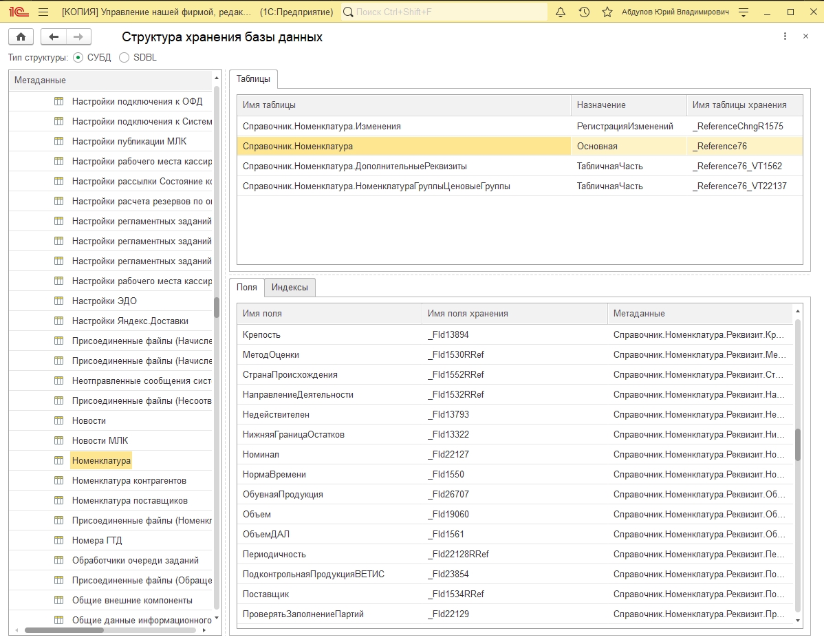This screenshot has height=644, width=824.
Task: Select Новости МЛК metadata item
Action: [x=100, y=440]
